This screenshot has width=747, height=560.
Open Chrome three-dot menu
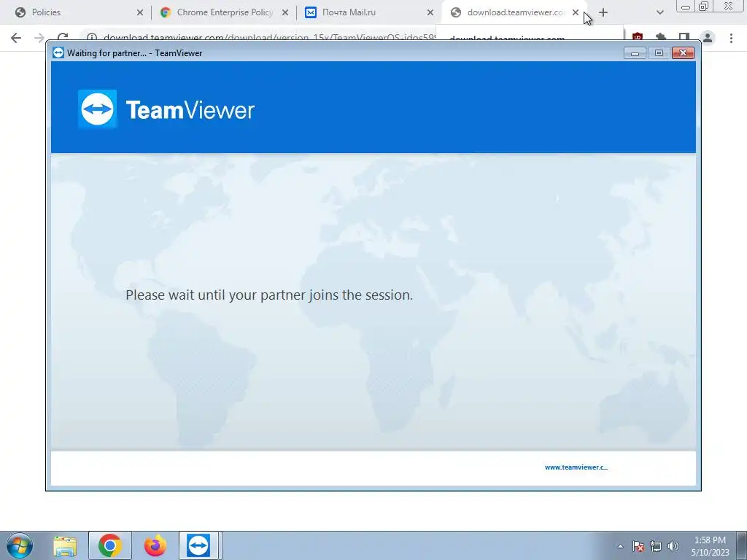[731, 38]
